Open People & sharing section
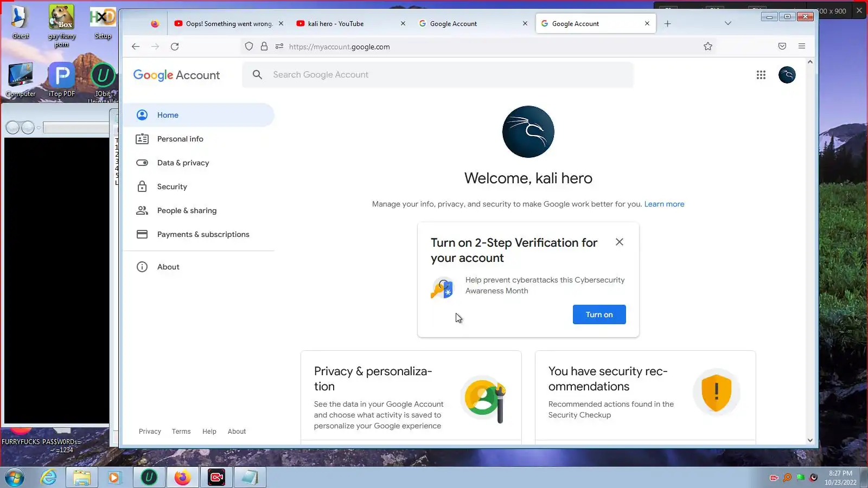 (x=199, y=210)
